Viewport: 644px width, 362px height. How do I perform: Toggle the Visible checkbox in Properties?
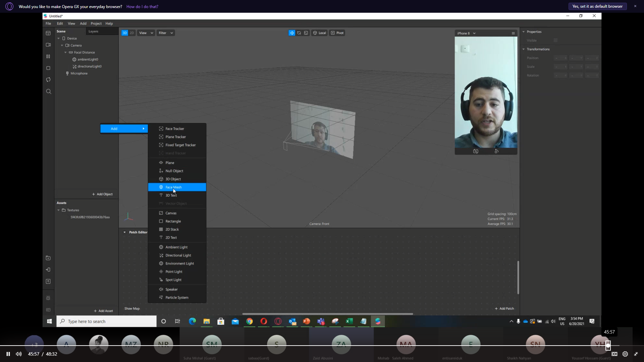[x=555, y=40]
